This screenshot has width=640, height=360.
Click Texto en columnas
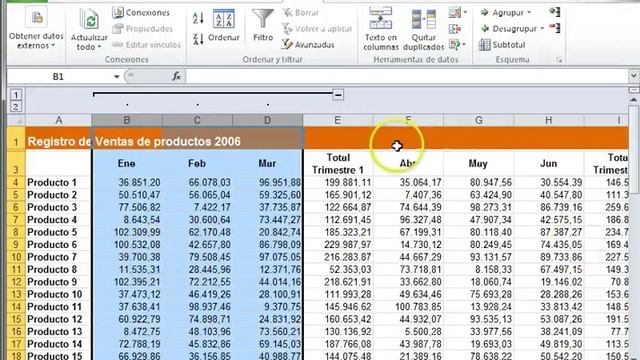[381, 29]
